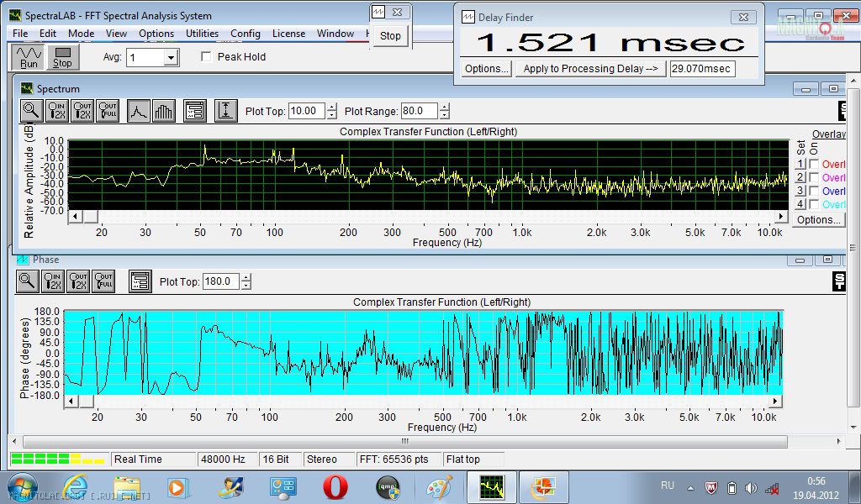Screen dimensions: 861x504
Task: Open the Phase toolbar's settings panel icon
Action: (x=140, y=281)
